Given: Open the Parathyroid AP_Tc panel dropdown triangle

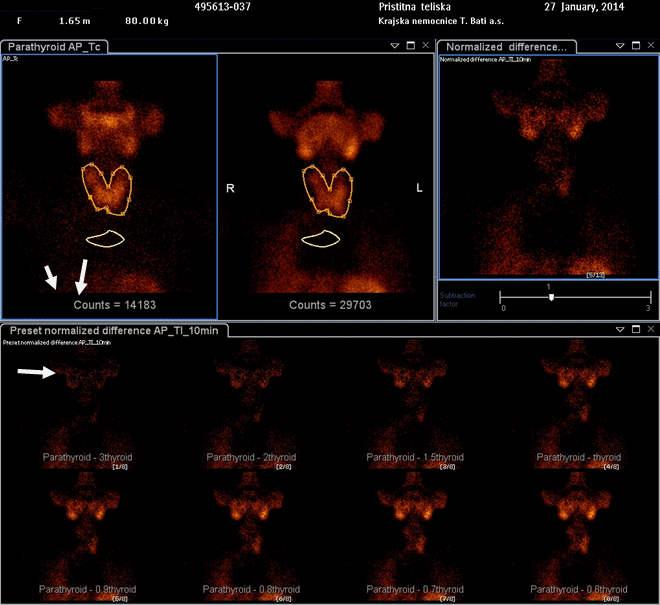Looking at the screenshot, I should coord(395,46).
